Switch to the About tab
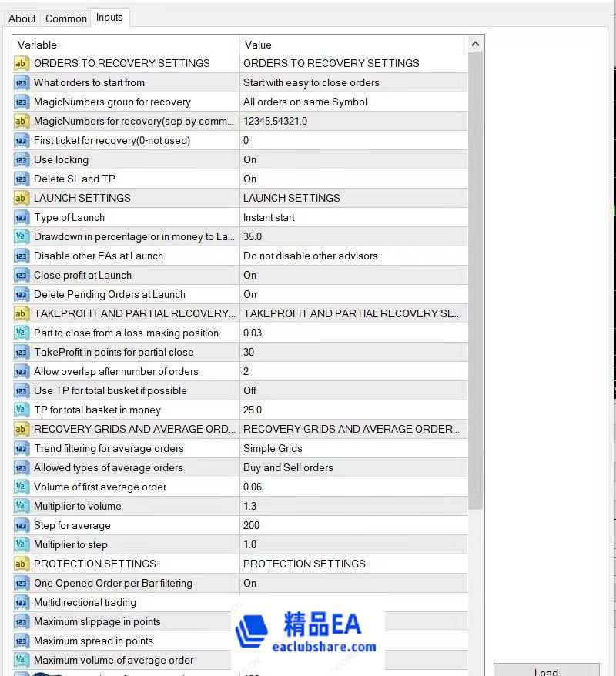This screenshot has width=616, height=676. pyautogui.click(x=22, y=18)
